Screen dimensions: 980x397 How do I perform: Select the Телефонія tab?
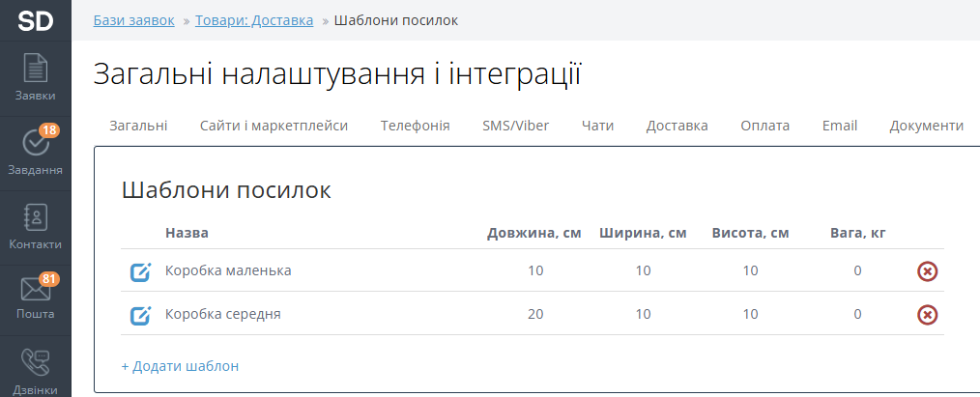coord(415,126)
